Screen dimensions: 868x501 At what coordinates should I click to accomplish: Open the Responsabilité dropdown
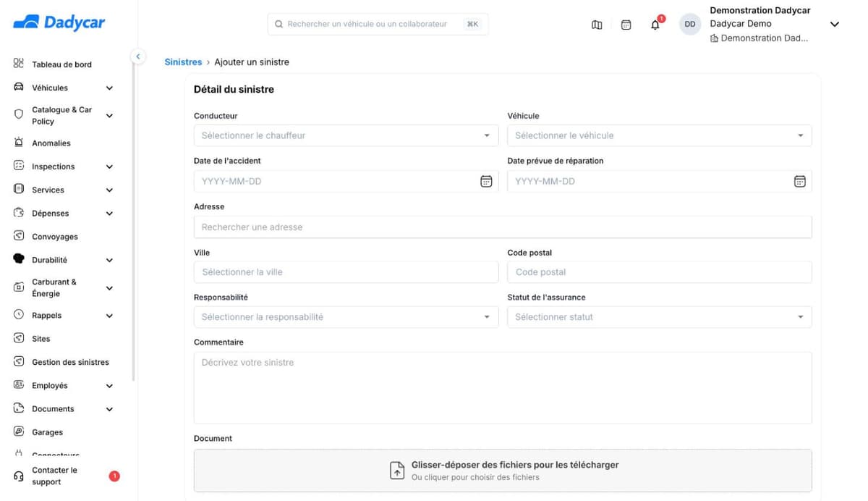346,317
